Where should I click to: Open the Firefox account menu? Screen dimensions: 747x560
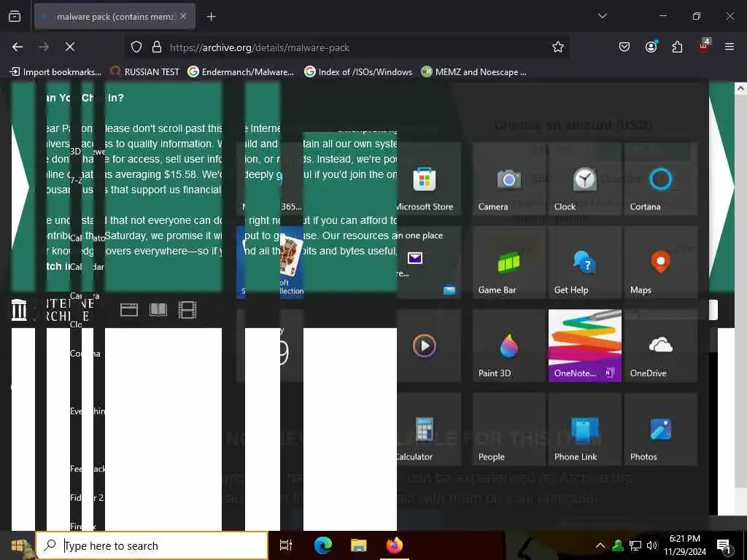(651, 47)
